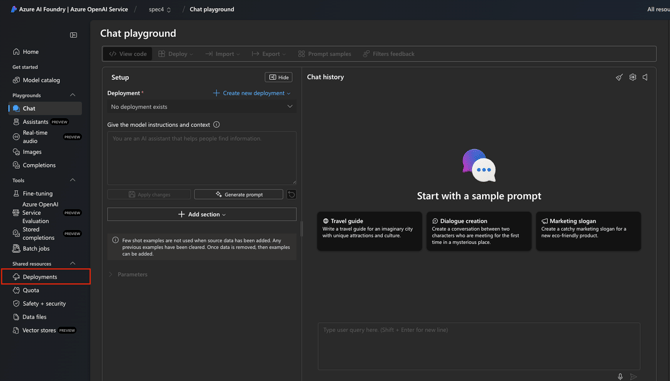670x381 pixels.
Task: Click into the model instructions text area
Action: [202, 158]
